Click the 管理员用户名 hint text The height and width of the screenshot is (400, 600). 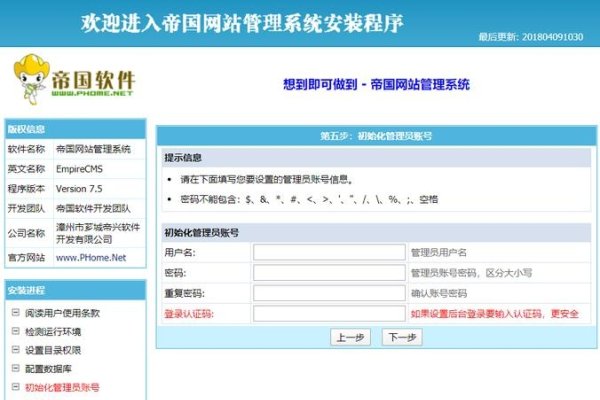[439, 253]
